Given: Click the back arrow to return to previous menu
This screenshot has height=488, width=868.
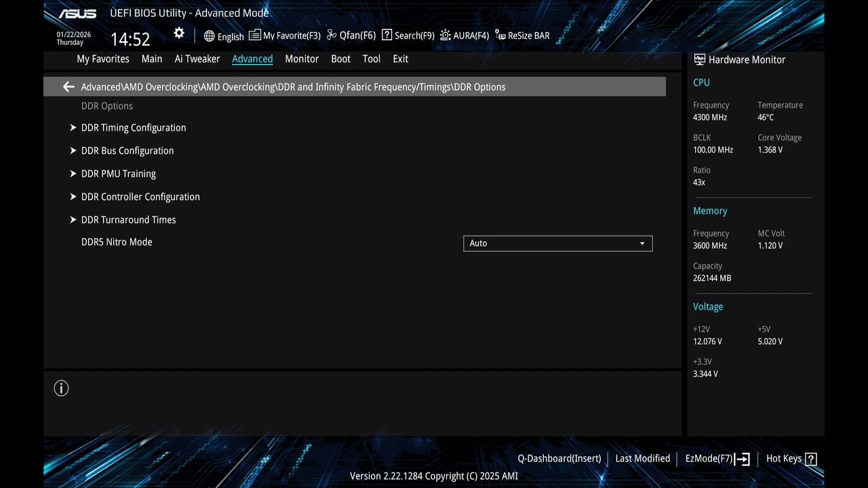Looking at the screenshot, I should click(68, 86).
